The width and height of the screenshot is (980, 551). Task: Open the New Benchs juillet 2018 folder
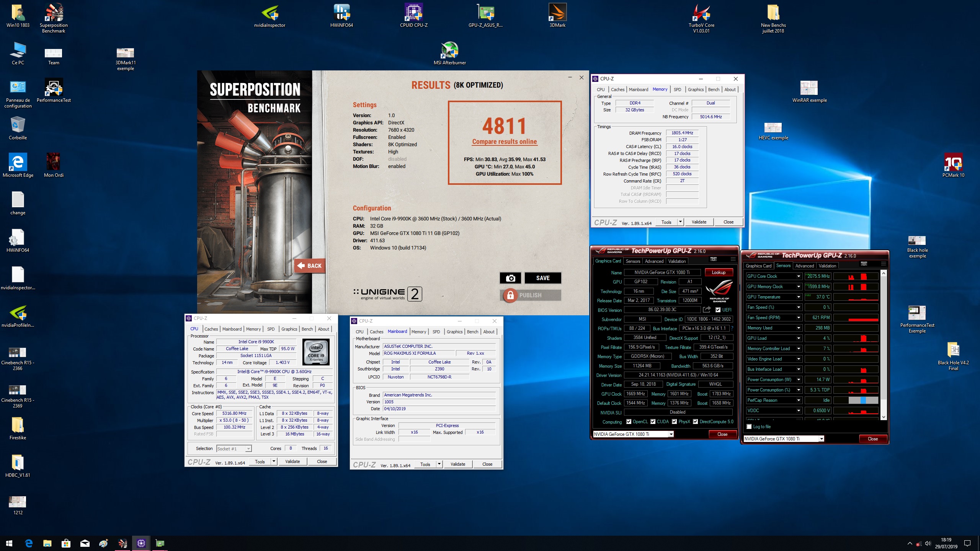click(773, 18)
